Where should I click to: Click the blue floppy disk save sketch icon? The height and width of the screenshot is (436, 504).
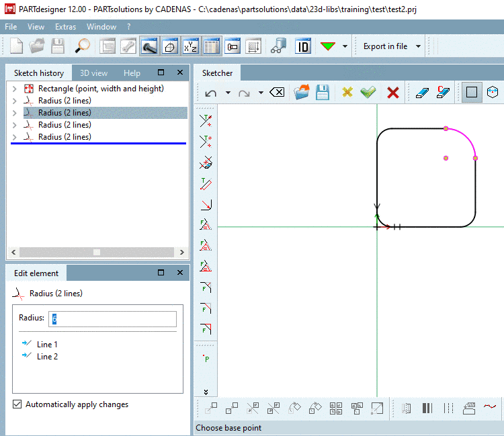pyautogui.click(x=323, y=93)
